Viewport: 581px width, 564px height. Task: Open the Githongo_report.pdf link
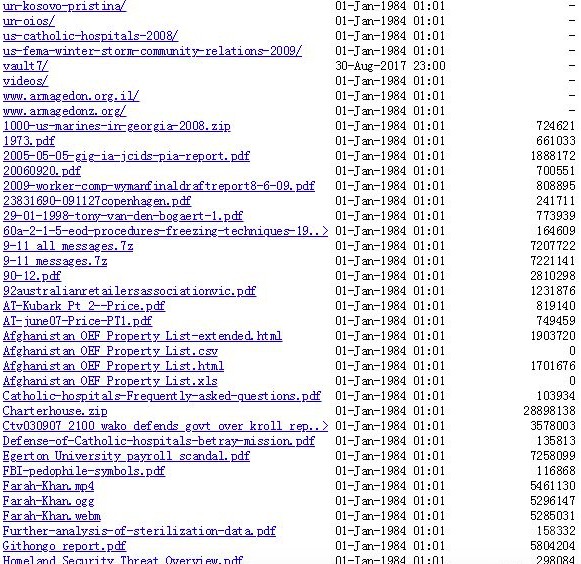(x=64, y=546)
